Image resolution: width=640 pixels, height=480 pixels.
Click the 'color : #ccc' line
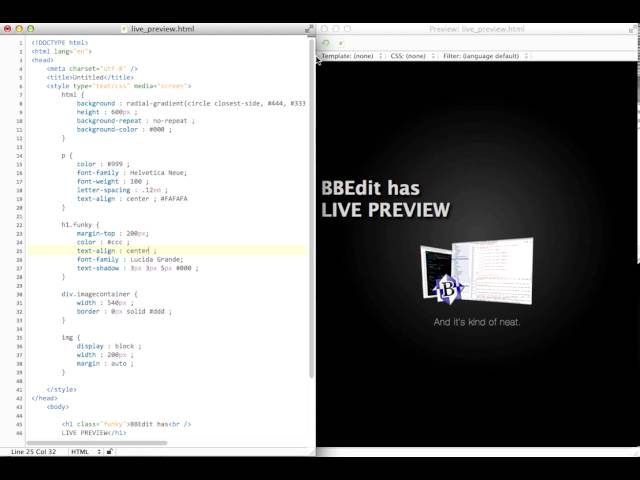pyautogui.click(x=103, y=242)
